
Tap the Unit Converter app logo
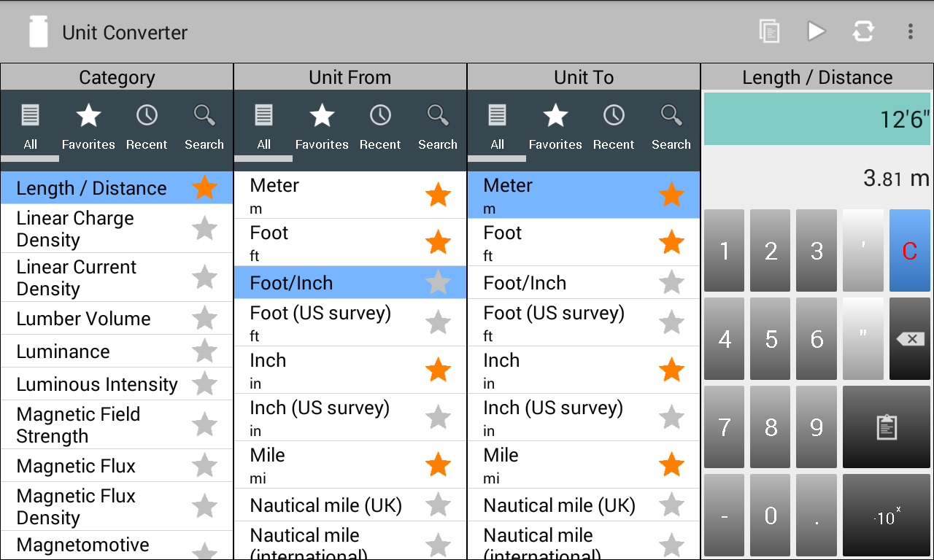tap(38, 32)
